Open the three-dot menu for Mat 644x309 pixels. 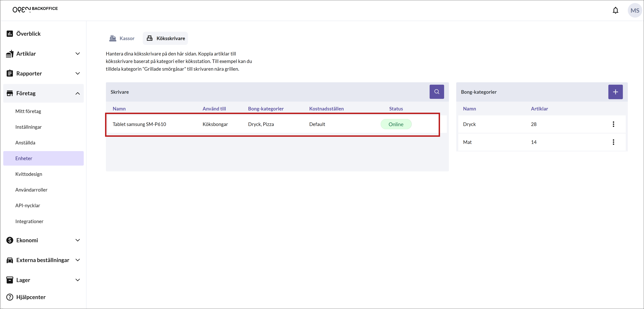click(613, 142)
